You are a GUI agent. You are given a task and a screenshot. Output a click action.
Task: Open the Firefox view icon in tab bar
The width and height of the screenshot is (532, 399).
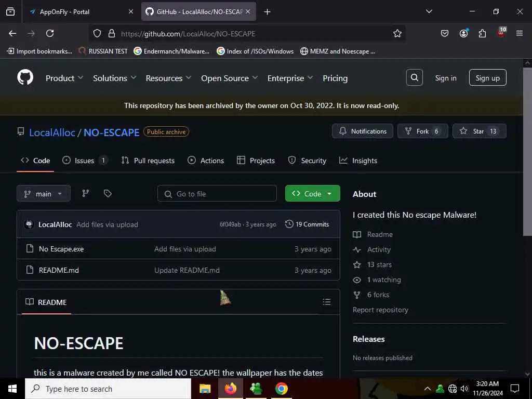click(x=10, y=11)
